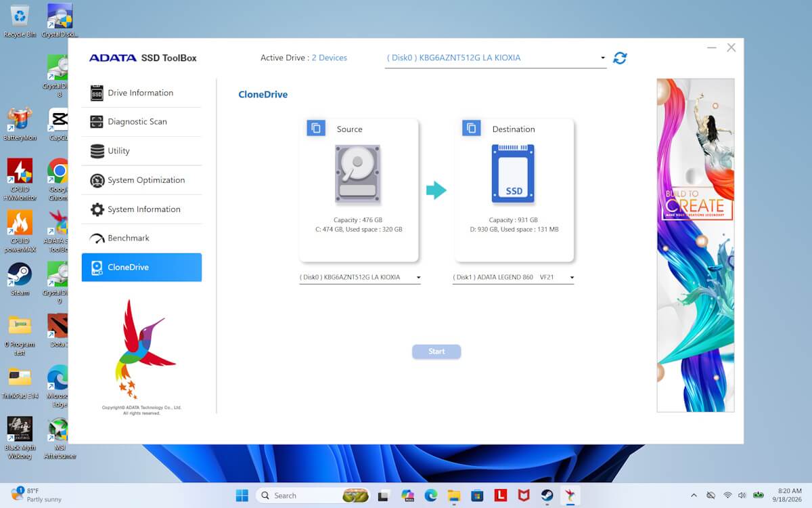Open the Wi-Fi network tray icon
This screenshot has width=812, height=508.
pos(727,495)
